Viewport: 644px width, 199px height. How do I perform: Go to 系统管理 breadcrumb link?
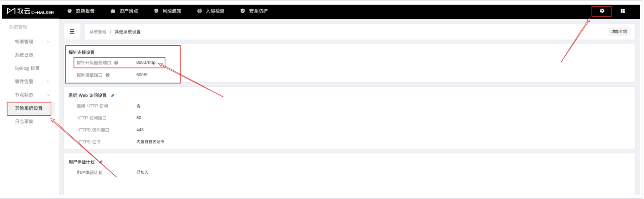pyautogui.click(x=98, y=32)
